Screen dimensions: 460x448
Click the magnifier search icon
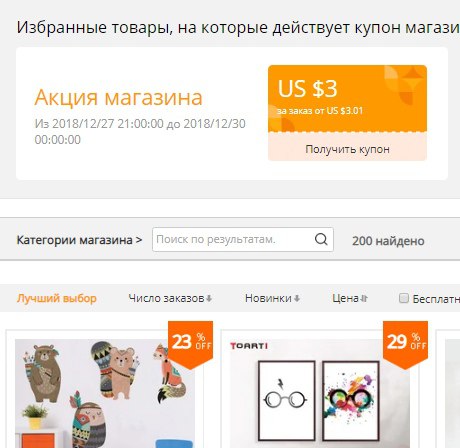click(321, 239)
